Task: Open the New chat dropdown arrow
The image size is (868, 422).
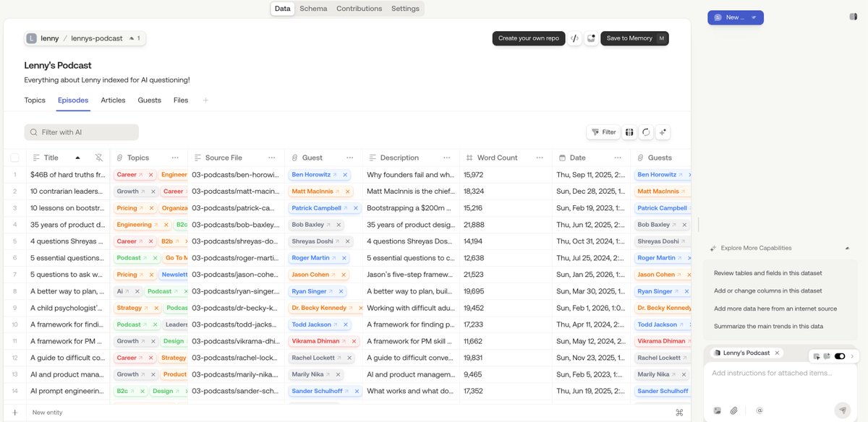Action: 754,17
